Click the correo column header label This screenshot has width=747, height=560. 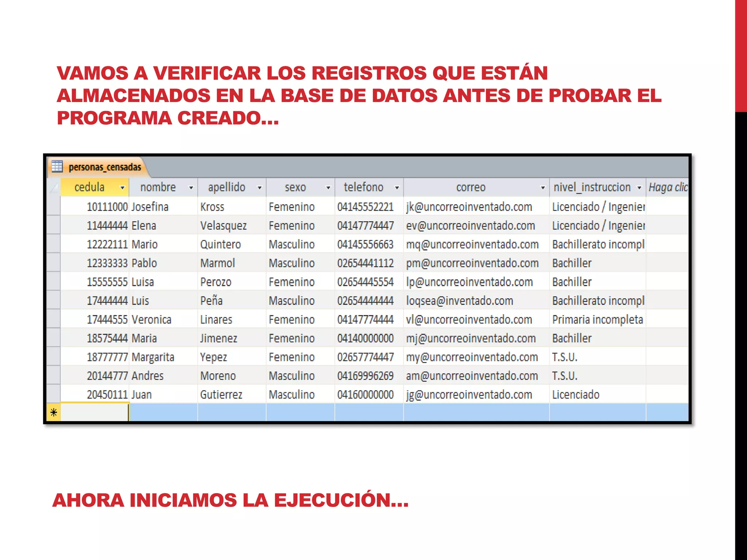click(471, 187)
